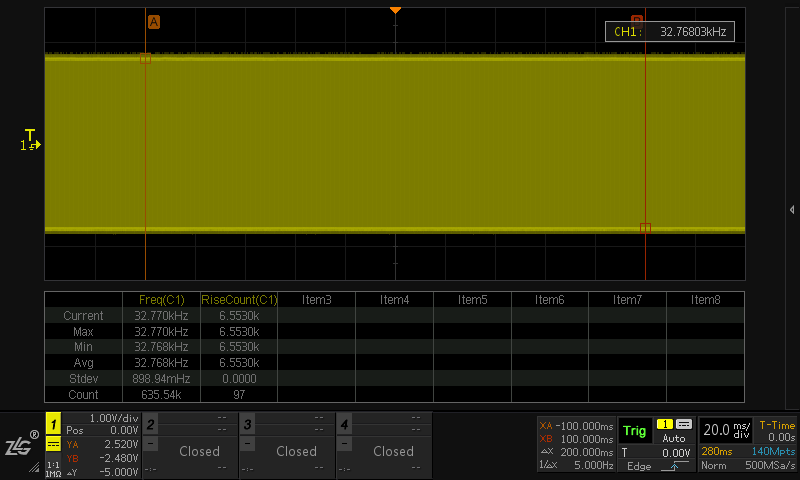Open the Auto trigger mode selector

click(x=675, y=439)
